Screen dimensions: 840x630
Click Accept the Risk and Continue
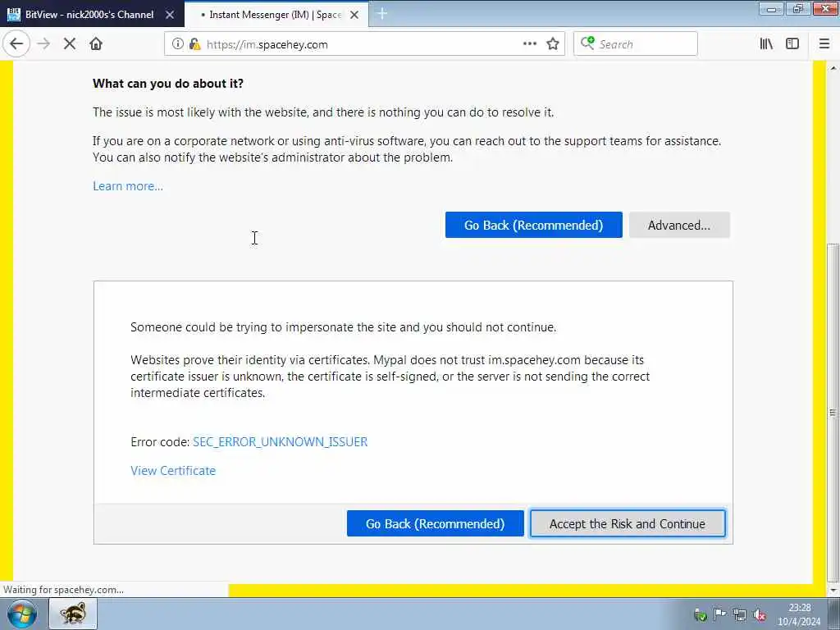[x=628, y=523]
